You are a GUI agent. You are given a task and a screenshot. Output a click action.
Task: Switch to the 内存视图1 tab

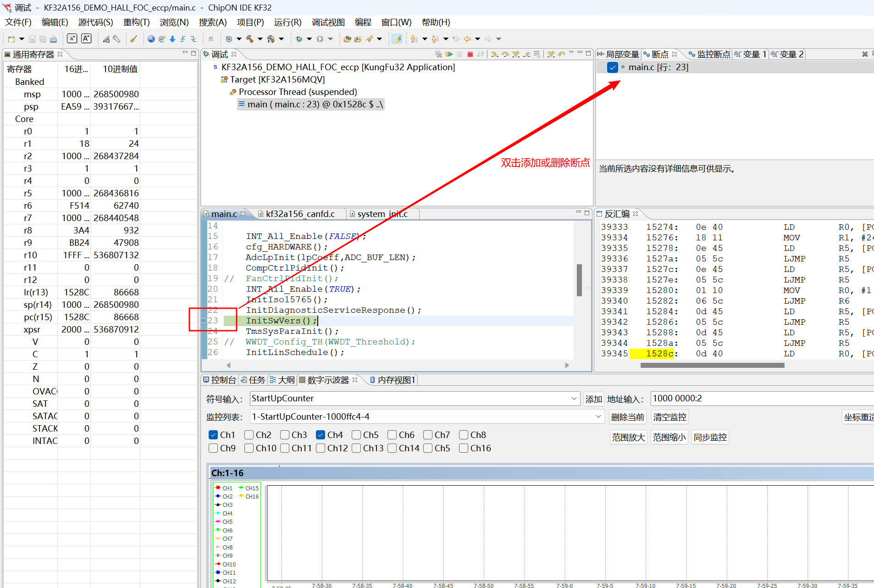coord(393,380)
